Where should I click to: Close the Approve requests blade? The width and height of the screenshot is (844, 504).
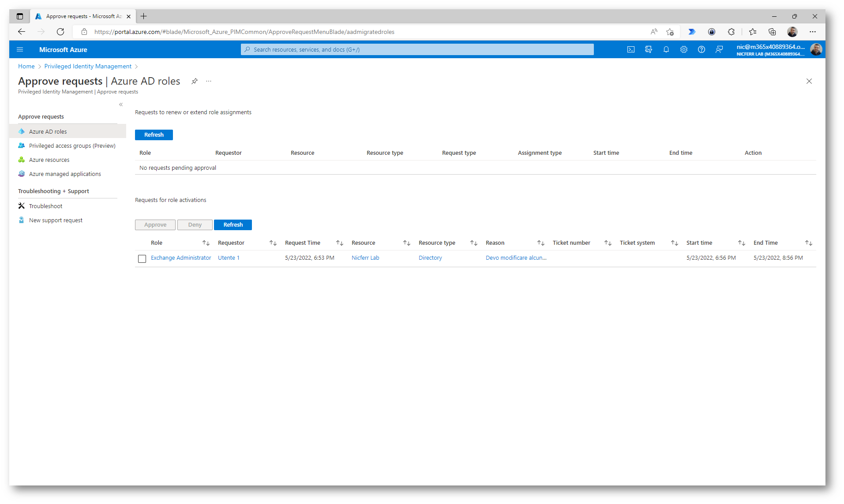[809, 81]
